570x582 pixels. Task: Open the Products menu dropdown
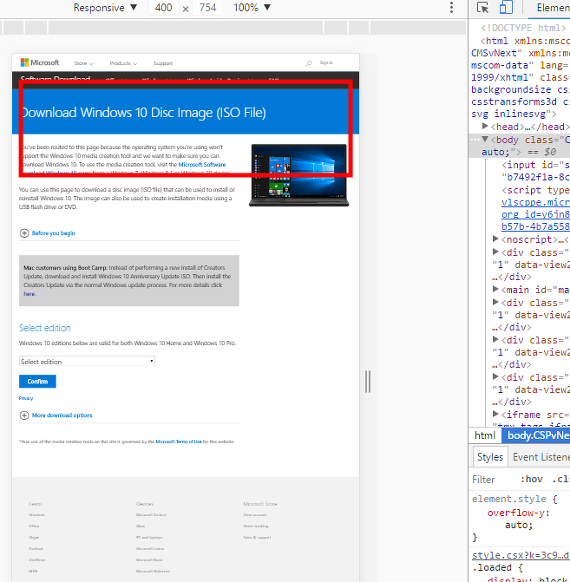pyautogui.click(x=123, y=63)
